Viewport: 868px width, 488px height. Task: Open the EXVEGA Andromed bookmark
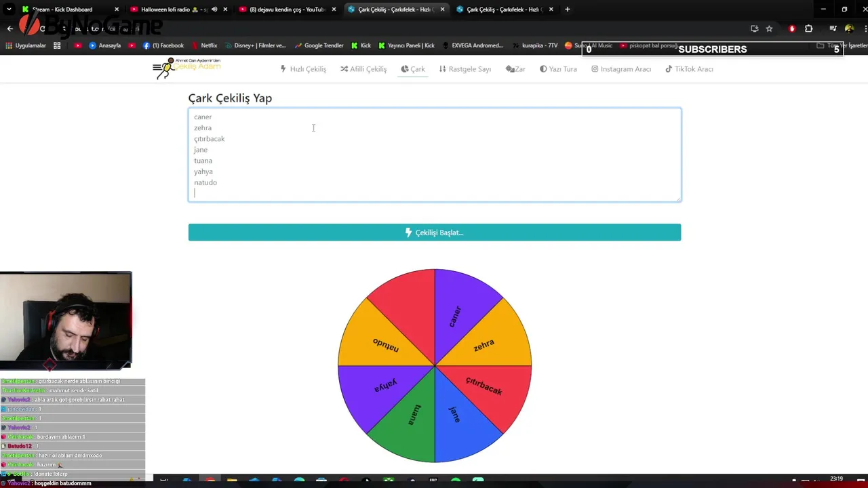coord(472,45)
